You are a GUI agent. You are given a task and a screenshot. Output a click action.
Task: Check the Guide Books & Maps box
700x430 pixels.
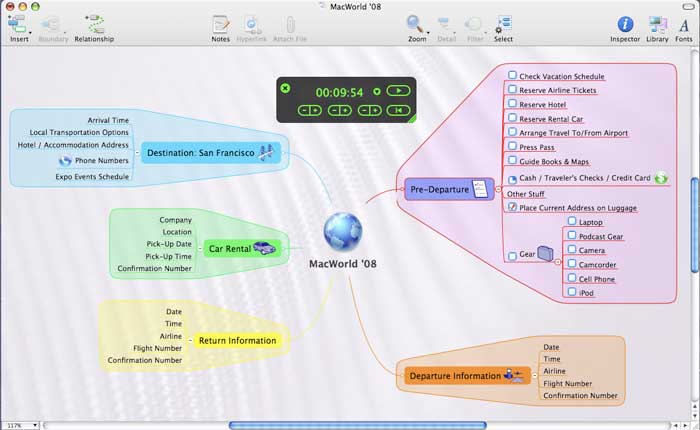click(512, 160)
